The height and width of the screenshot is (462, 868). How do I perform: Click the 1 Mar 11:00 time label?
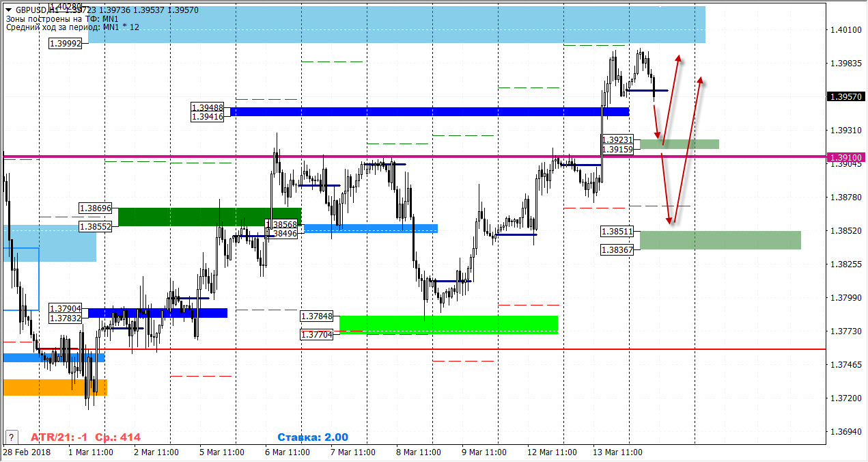[x=91, y=452]
